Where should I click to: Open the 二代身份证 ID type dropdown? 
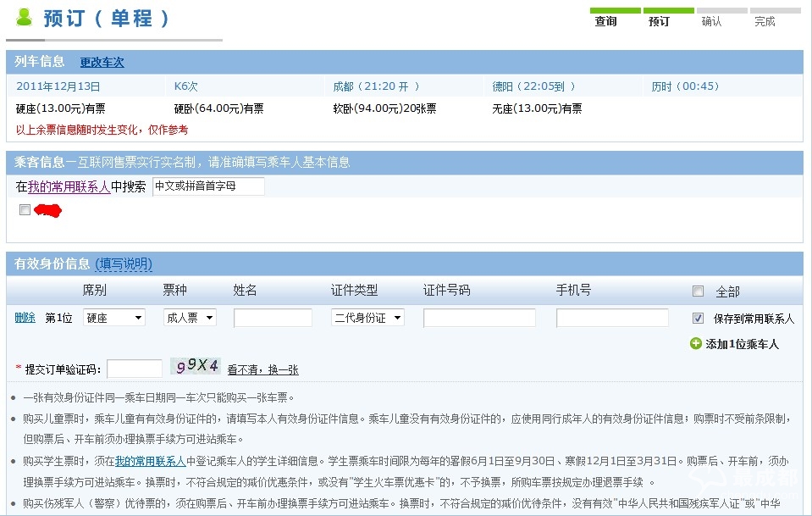[367, 318]
